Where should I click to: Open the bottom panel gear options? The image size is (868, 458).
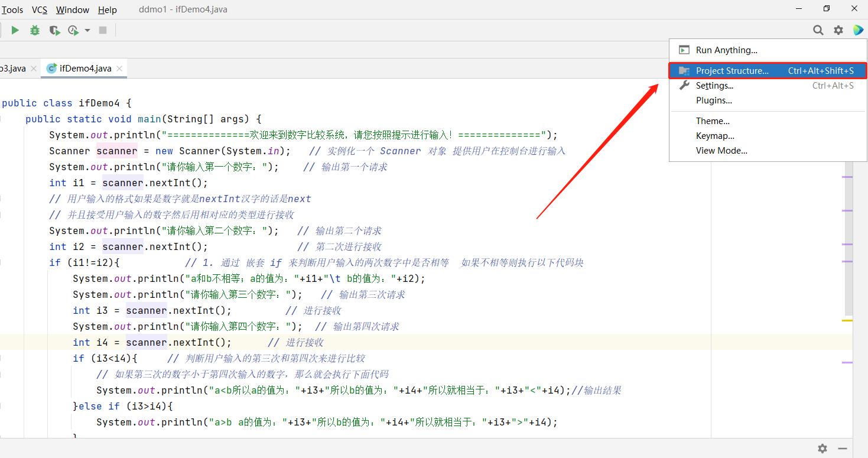click(823, 449)
